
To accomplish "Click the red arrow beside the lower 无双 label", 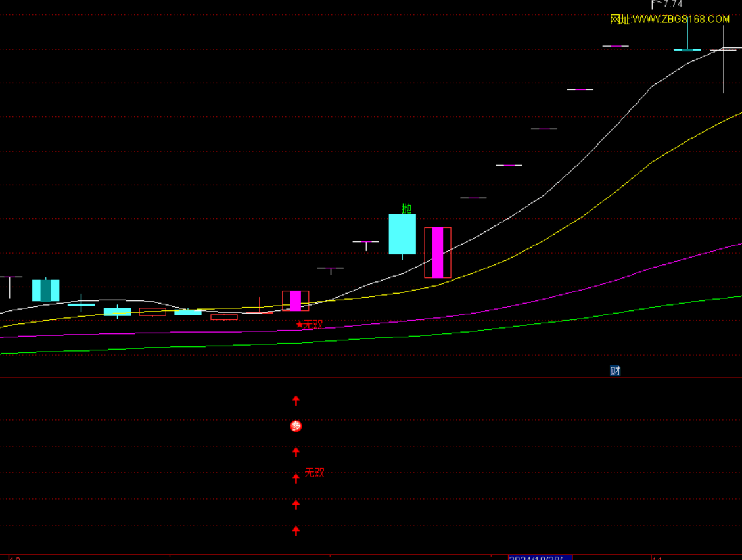I will [x=296, y=478].
